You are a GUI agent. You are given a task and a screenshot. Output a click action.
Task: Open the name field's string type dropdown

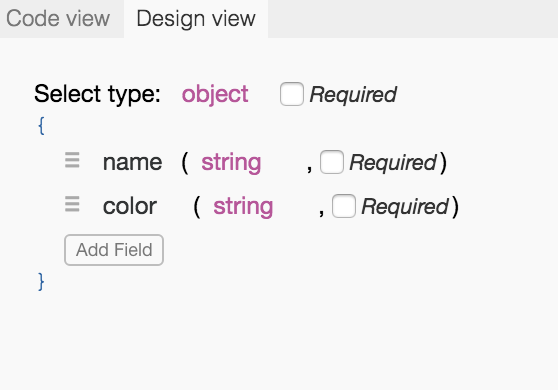coord(231,163)
